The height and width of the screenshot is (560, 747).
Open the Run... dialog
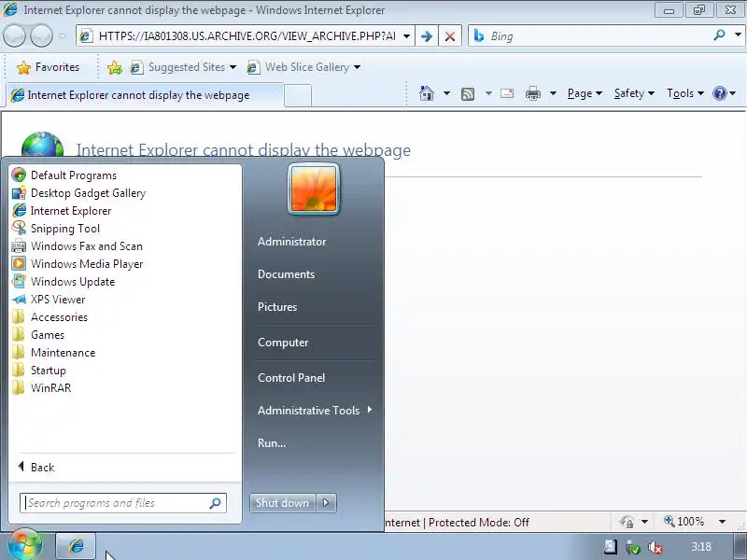(272, 443)
